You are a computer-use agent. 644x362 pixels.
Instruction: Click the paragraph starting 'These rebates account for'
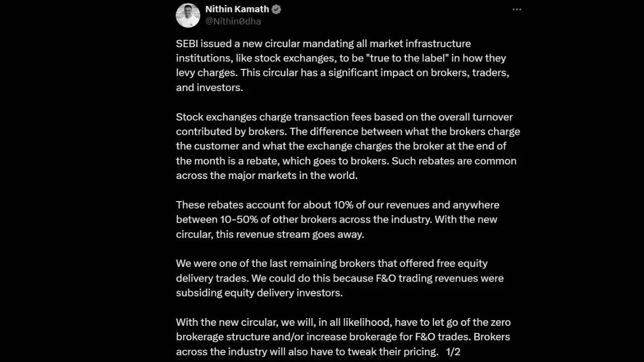(337, 219)
